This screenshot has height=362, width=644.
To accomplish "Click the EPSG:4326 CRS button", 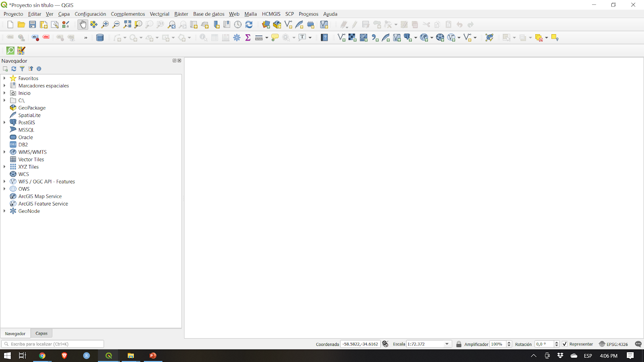I will 613,344.
